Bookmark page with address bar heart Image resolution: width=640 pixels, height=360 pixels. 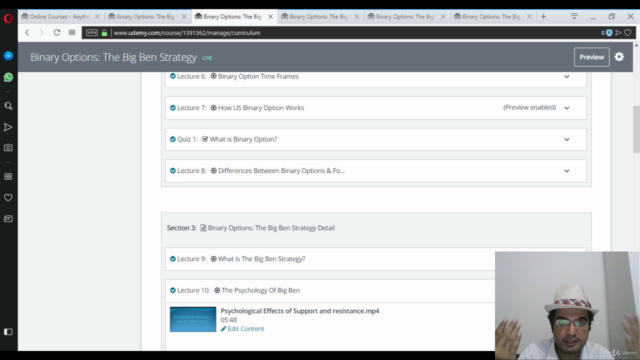click(628, 33)
